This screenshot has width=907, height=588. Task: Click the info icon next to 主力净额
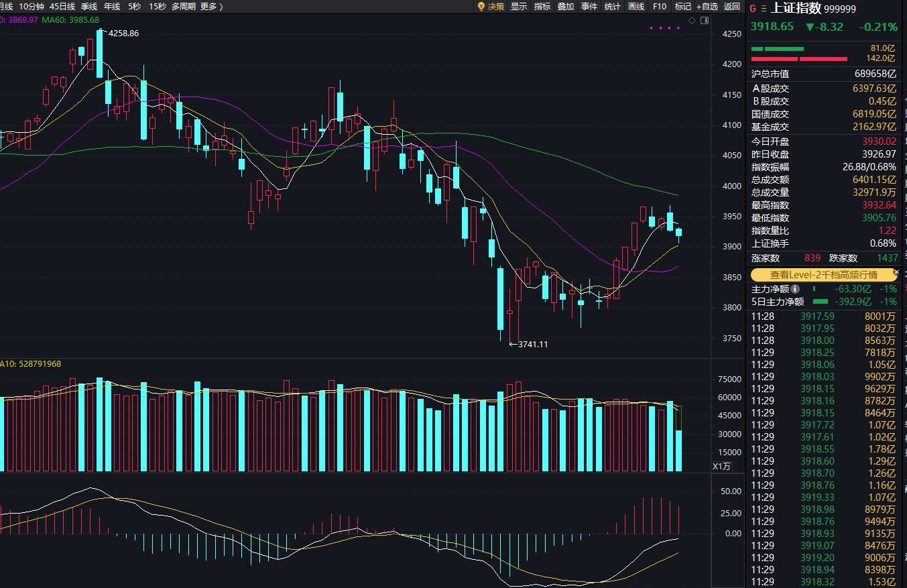point(795,289)
